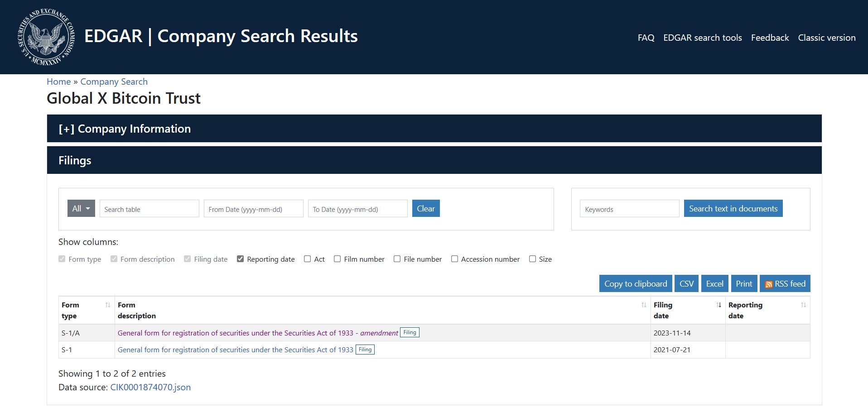Open the S-1 general form description link
This screenshot has height=412, width=868.
pos(235,350)
